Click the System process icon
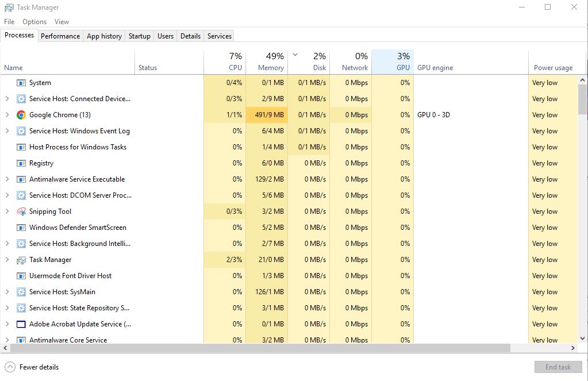 pyautogui.click(x=21, y=83)
